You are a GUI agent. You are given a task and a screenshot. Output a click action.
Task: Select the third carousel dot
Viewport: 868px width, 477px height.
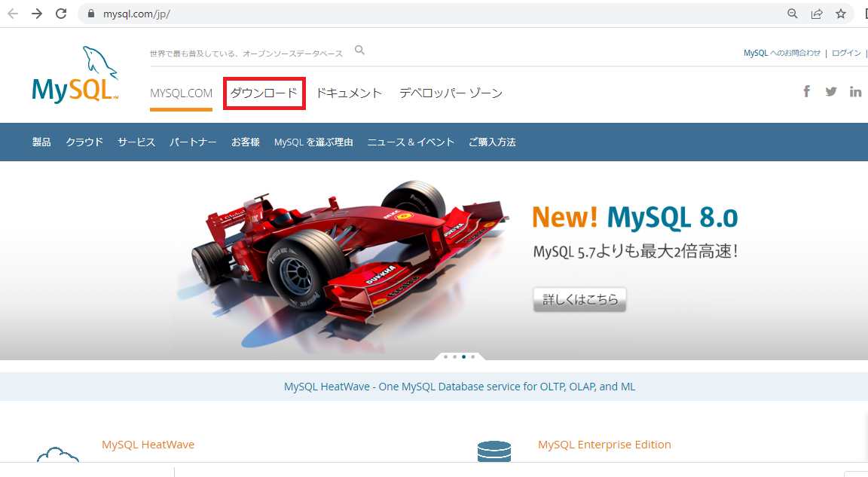pos(464,357)
